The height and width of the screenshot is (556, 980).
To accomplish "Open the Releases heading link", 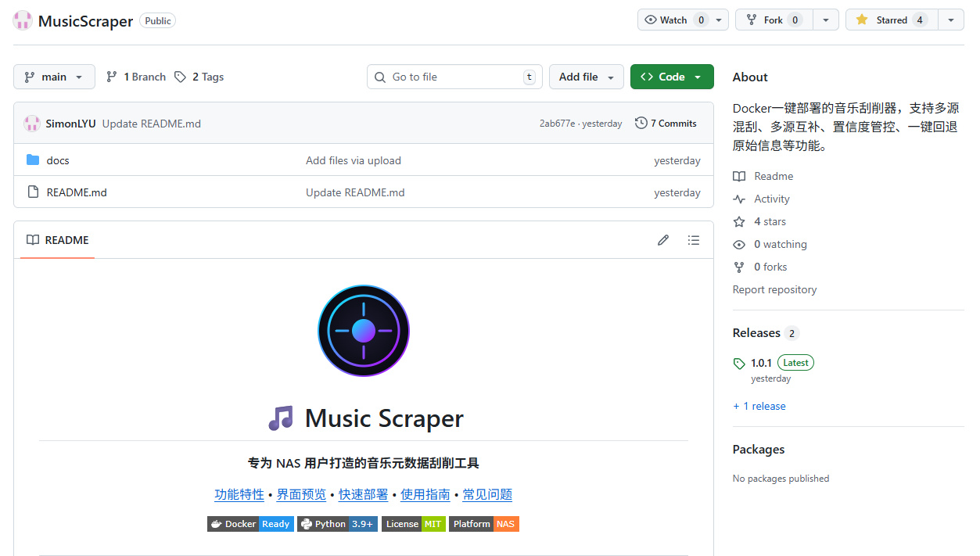I will 756,333.
